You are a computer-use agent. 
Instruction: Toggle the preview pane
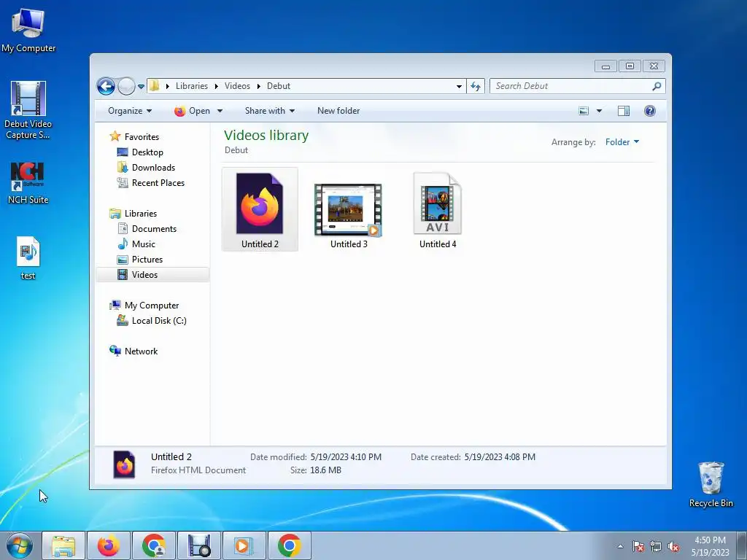623,111
